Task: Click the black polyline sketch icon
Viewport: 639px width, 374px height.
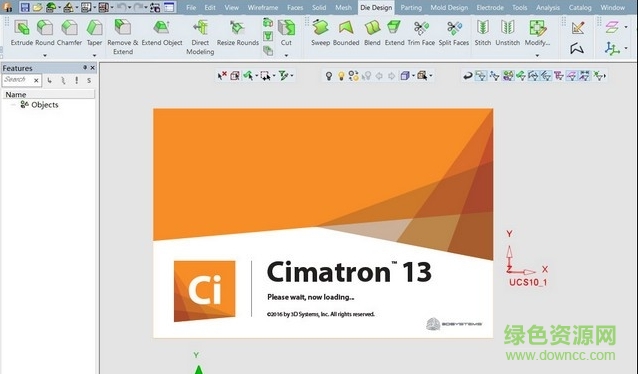Action: [577, 48]
